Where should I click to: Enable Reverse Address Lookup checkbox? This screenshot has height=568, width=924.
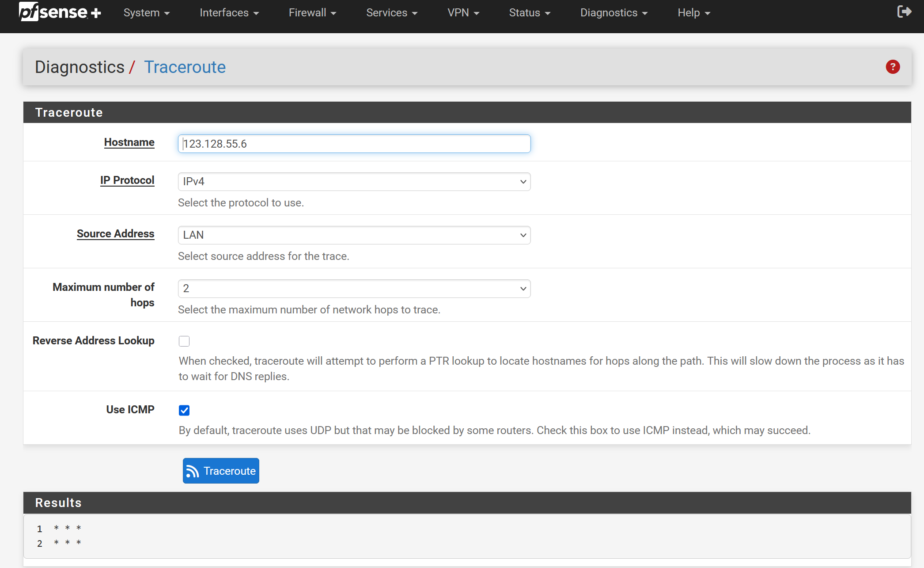[x=184, y=341]
